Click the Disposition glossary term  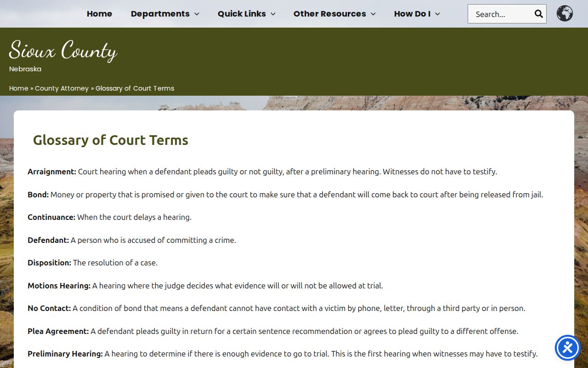coord(49,263)
